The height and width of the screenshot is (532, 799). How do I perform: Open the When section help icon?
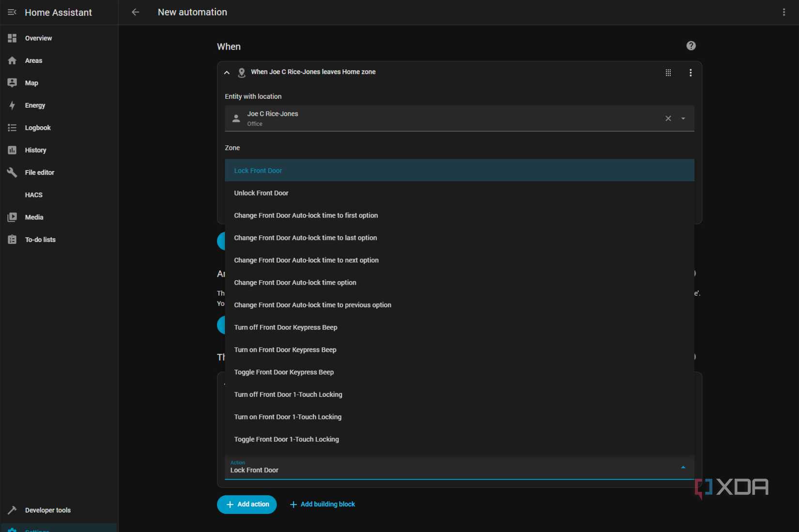click(691, 46)
